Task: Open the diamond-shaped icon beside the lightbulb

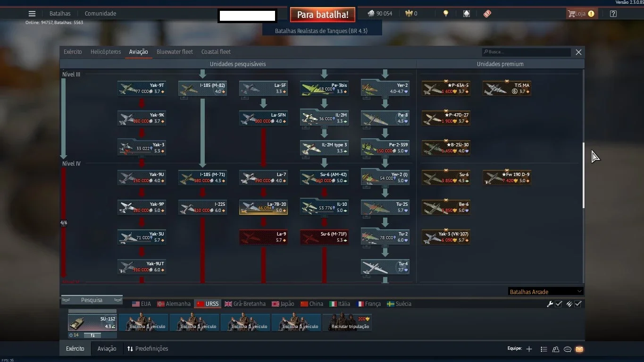Action: [x=467, y=14]
